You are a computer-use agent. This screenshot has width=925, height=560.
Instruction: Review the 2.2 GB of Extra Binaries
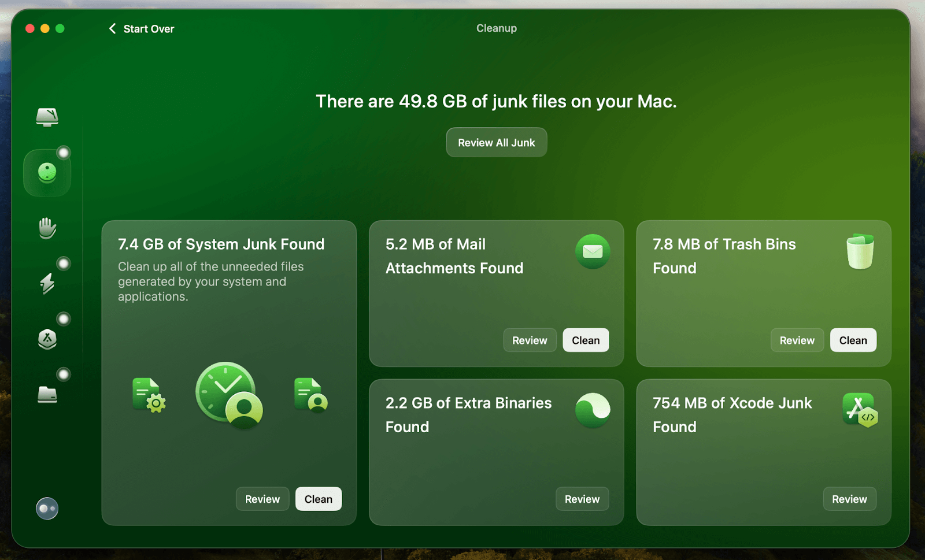click(582, 499)
